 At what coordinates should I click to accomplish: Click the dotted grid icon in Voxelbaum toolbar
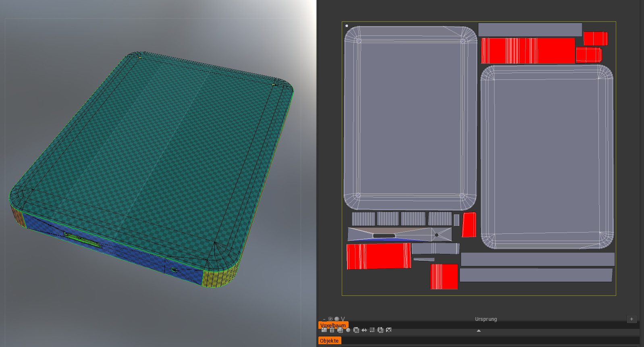(x=372, y=330)
